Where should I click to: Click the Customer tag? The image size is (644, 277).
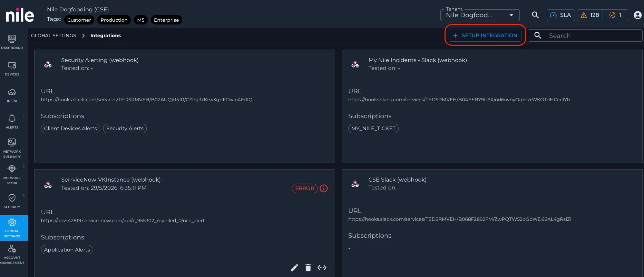(79, 20)
